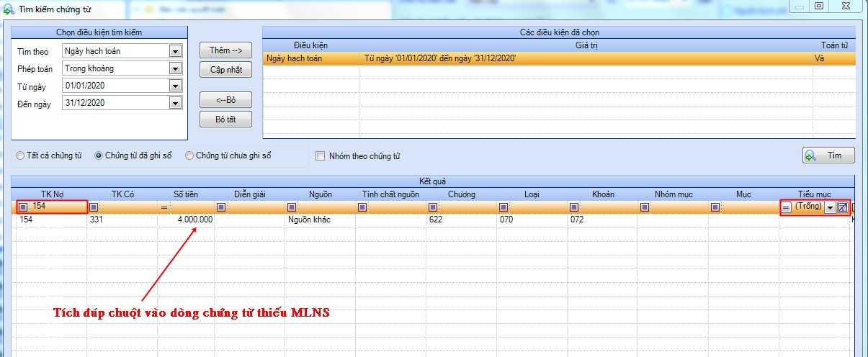
Task: Click filter operator icon in Loại column
Action: (x=504, y=207)
